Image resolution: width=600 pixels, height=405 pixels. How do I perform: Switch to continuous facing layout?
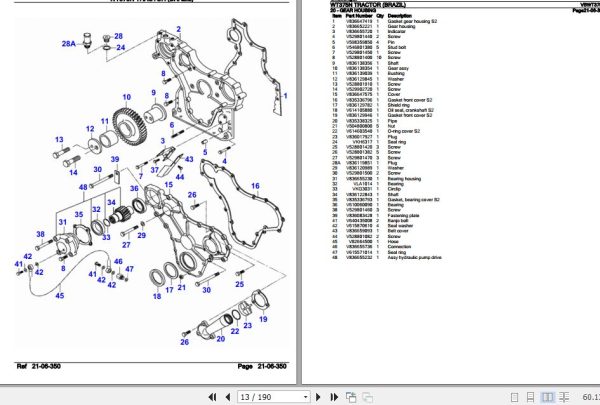564,397
